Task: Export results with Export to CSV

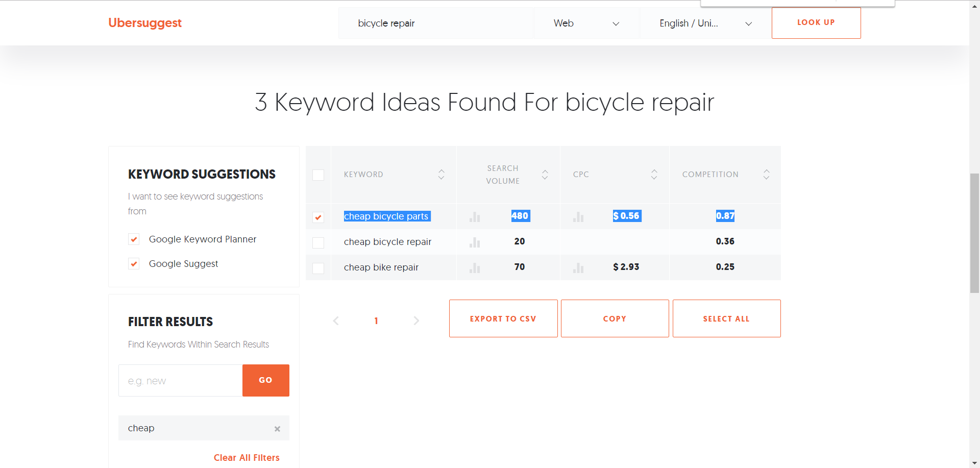Action: (503, 318)
